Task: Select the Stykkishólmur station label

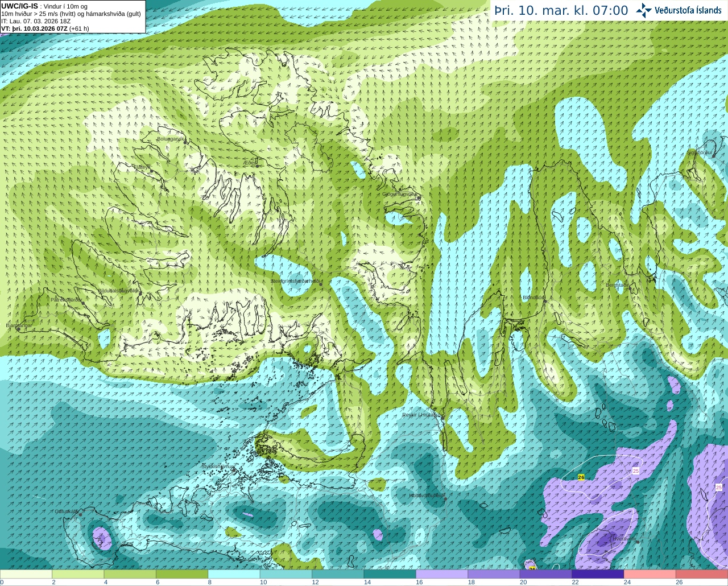Action: (x=218, y=467)
